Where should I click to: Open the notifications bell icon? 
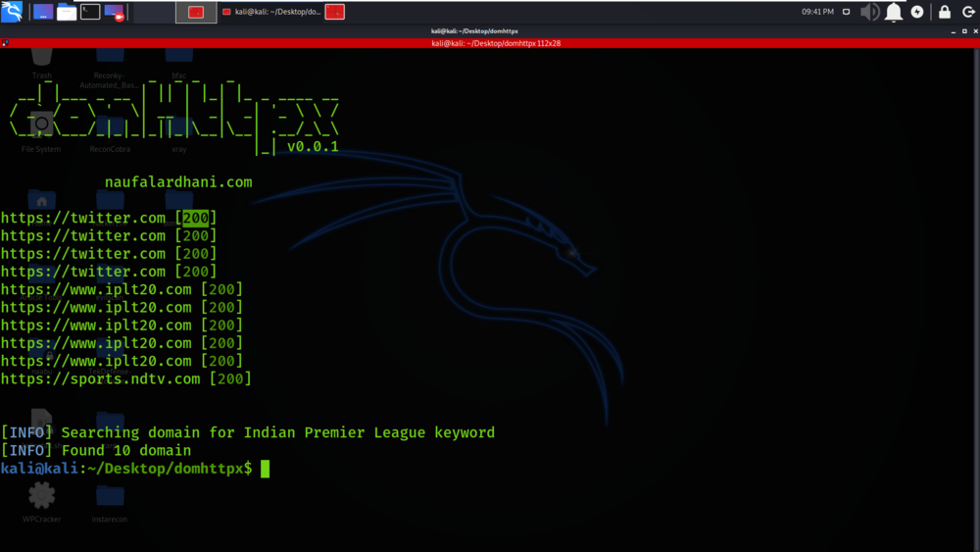click(x=894, y=12)
